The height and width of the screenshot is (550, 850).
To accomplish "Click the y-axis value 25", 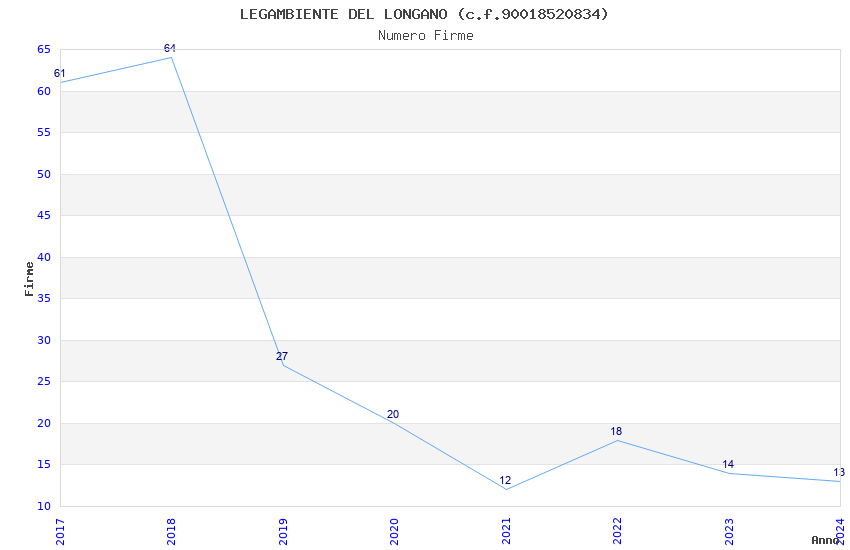I will coord(44,381).
